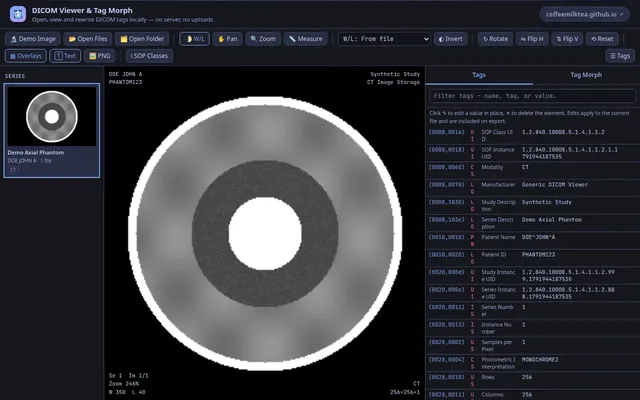Click the Zoom 246% overlay readout
Viewport: 640px width, 400px height.
(124, 384)
